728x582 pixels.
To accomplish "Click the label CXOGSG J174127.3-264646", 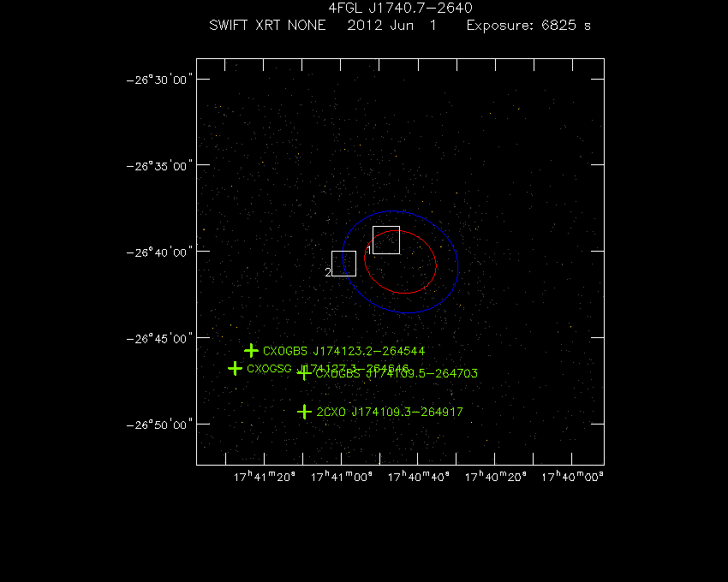I will click(327, 369).
